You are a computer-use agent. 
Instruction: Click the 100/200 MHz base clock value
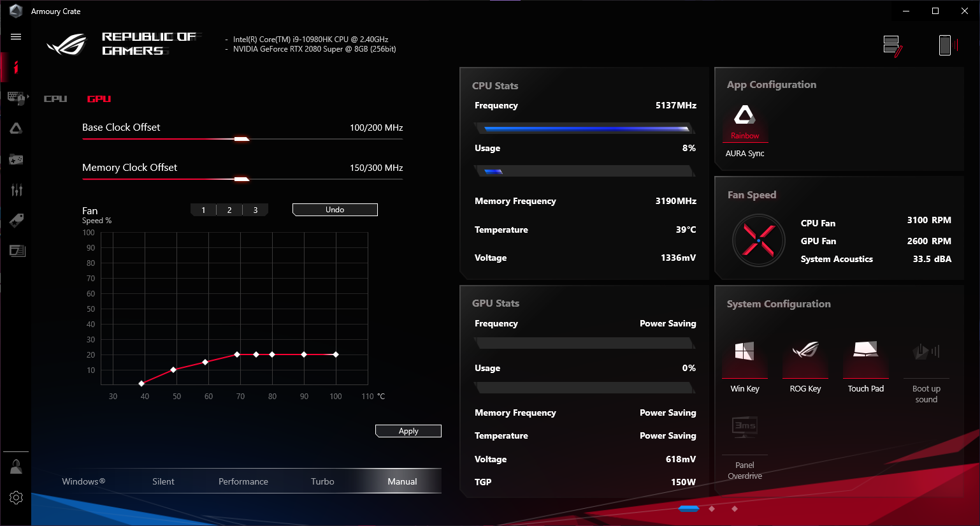pos(377,128)
